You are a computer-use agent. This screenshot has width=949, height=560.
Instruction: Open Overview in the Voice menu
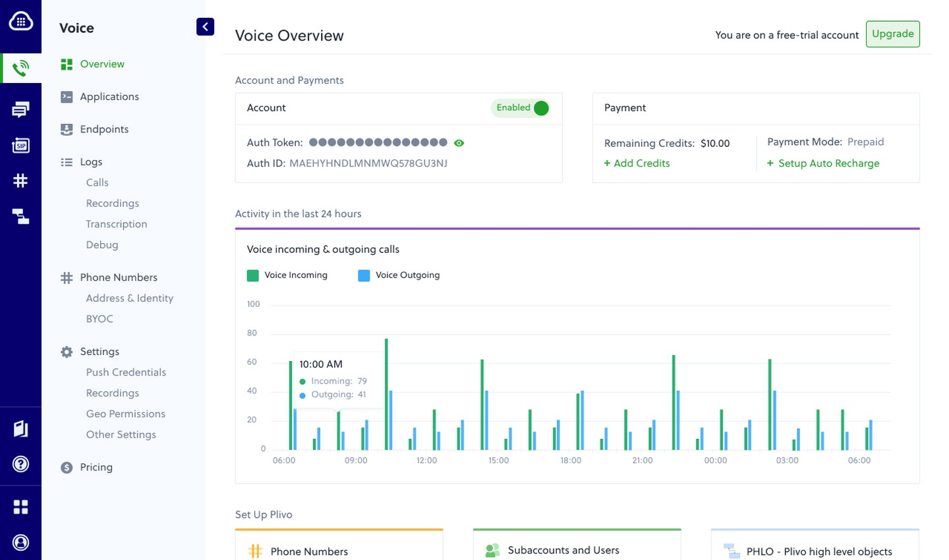[x=102, y=64]
